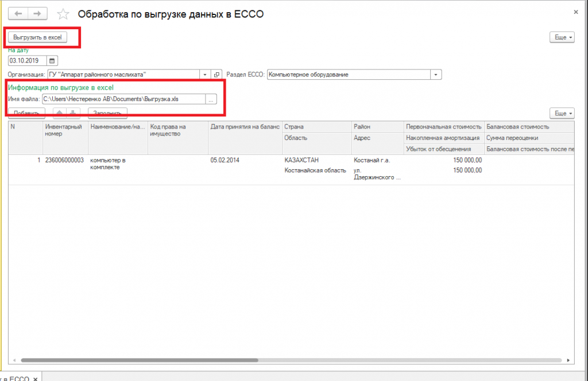The height and width of the screenshot is (381, 588).
Task: Click the Добавить button
Action: pos(26,113)
